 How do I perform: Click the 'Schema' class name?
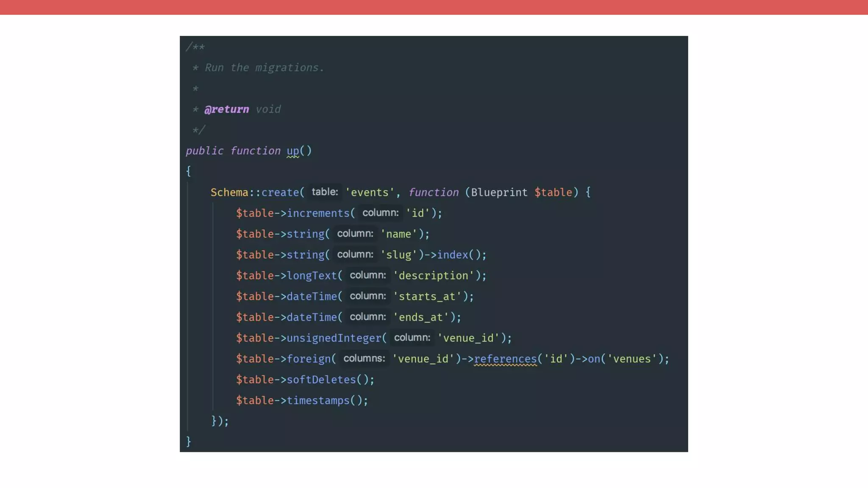click(229, 192)
